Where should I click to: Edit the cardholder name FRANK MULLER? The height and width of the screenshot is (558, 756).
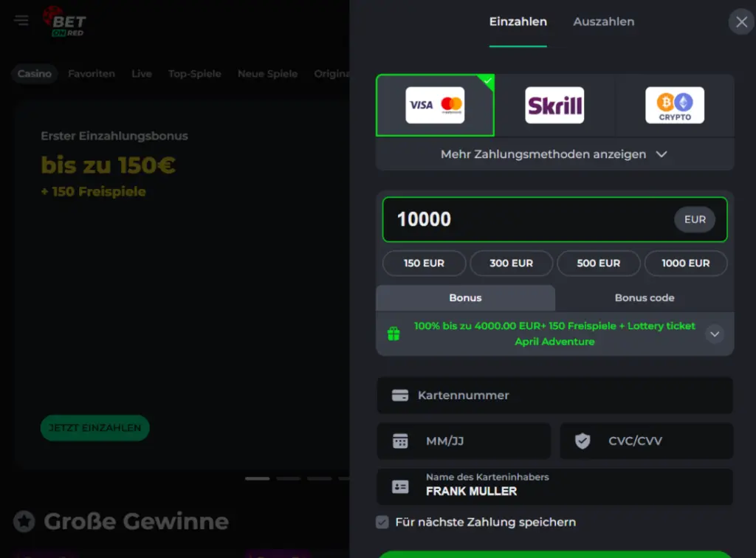click(554, 486)
